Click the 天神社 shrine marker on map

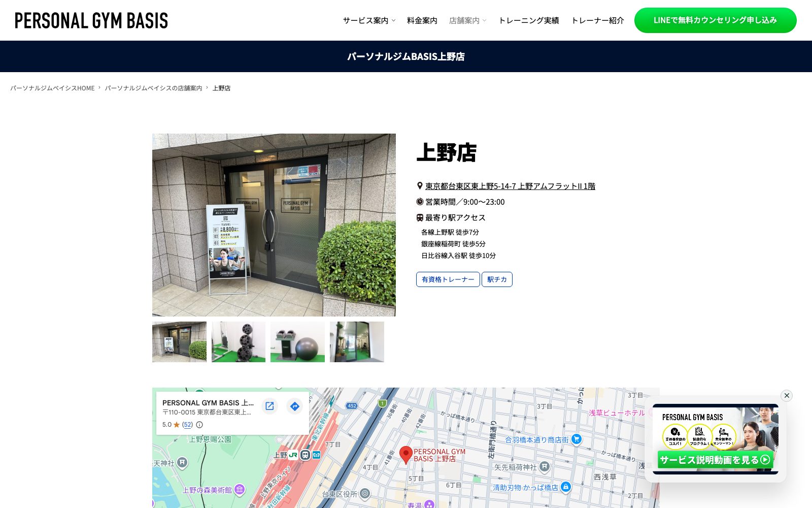coord(182,463)
